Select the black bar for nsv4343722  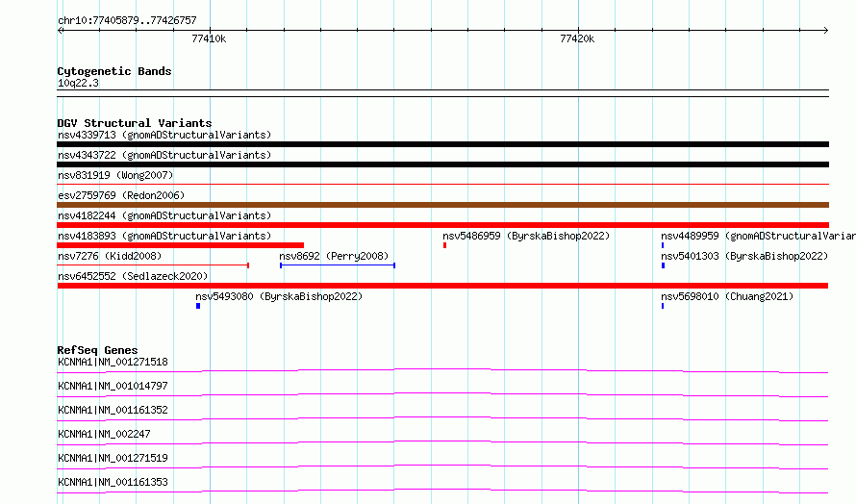click(x=442, y=164)
